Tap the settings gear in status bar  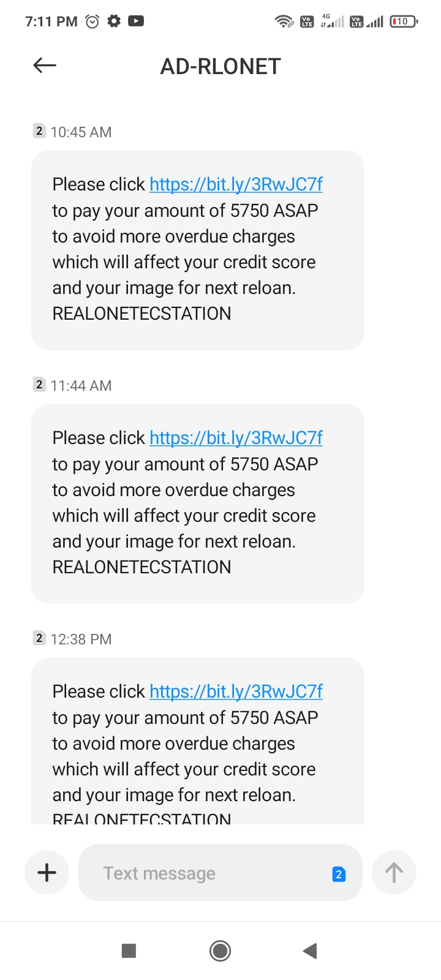pos(114,21)
